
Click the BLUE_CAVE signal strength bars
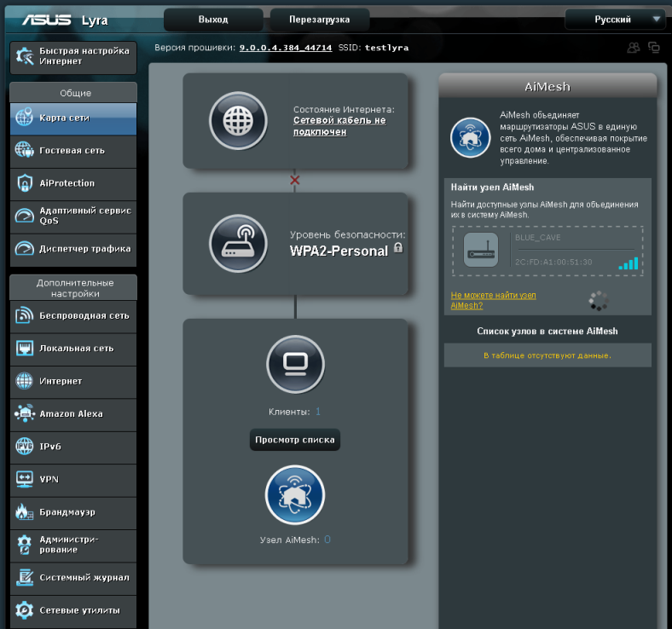pyautogui.click(x=629, y=263)
